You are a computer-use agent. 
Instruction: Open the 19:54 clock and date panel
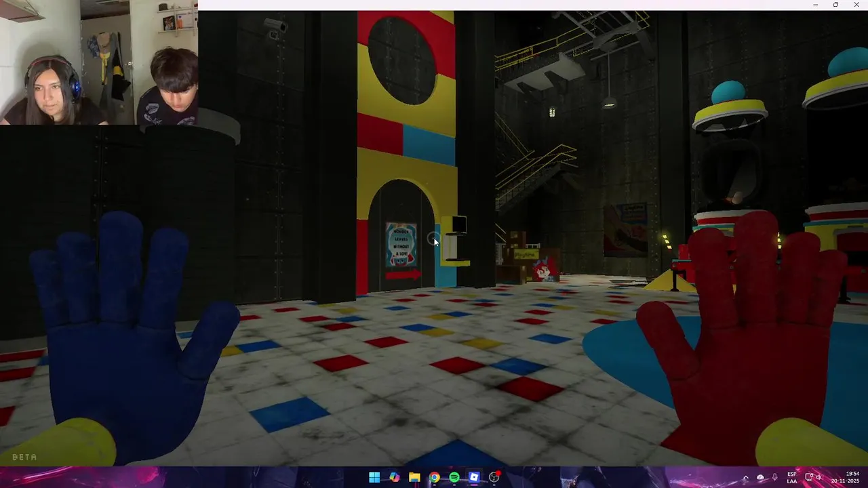tap(846, 477)
